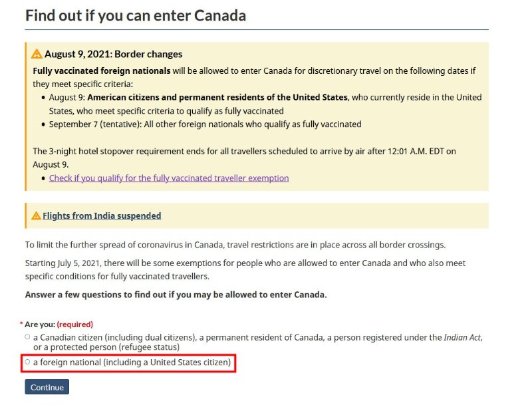Screen dimensions: 532x407
Task: Click the 'August 9, 2021: Border changes' title
Action: pos(113,55)
